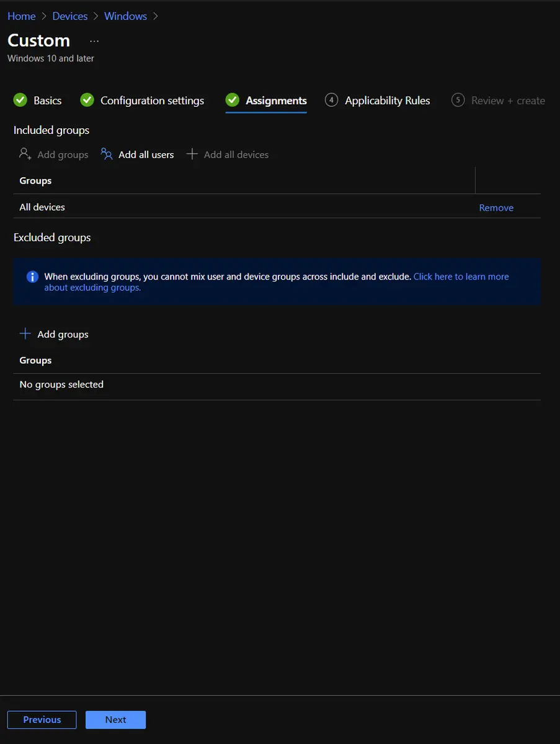Click the Previous button
Screen dimensions: 560x744
click(42, 720)
